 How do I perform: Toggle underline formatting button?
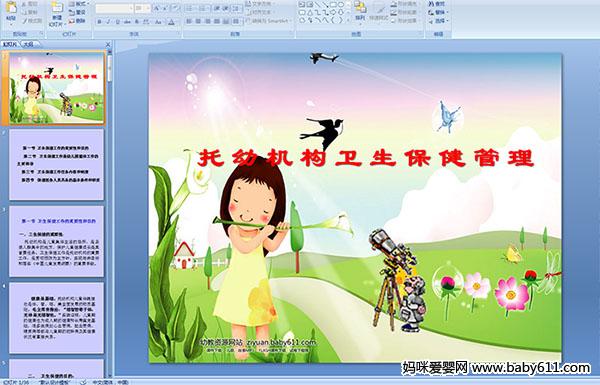click(117, 22)
